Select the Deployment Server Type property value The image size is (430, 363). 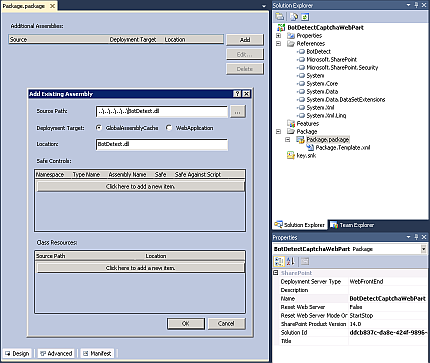point(388,282)
